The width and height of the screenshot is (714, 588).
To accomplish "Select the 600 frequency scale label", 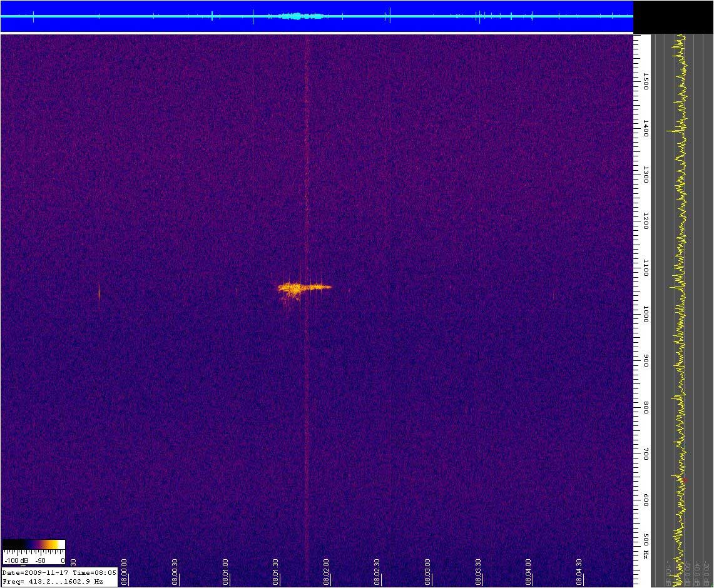I will pyautogui.click(x=646, y=500).
